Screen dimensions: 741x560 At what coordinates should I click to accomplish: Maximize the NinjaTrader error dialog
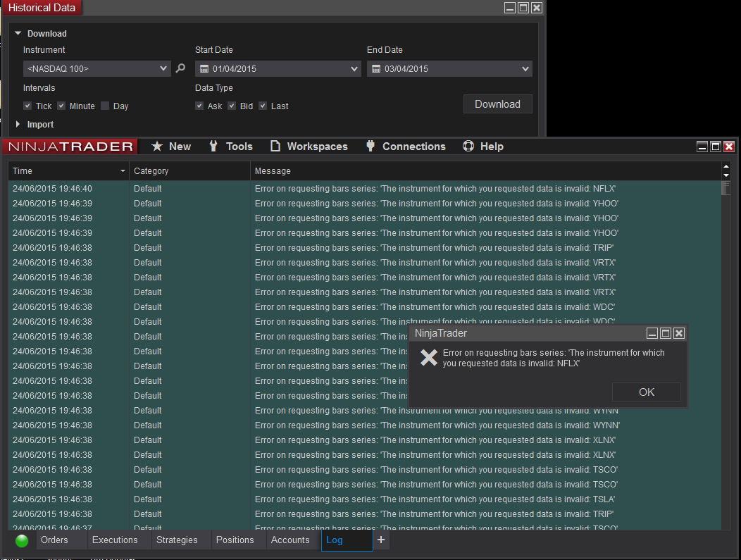[666, 333]
